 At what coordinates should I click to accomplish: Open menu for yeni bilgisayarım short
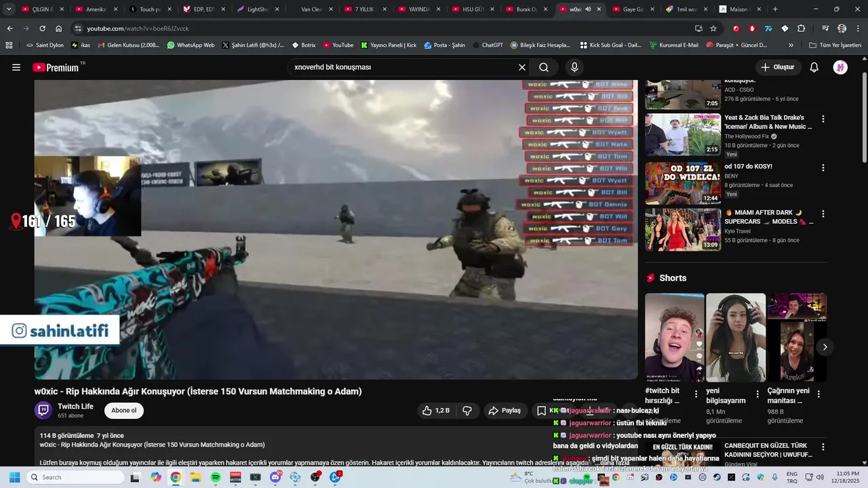pos(757,394)
